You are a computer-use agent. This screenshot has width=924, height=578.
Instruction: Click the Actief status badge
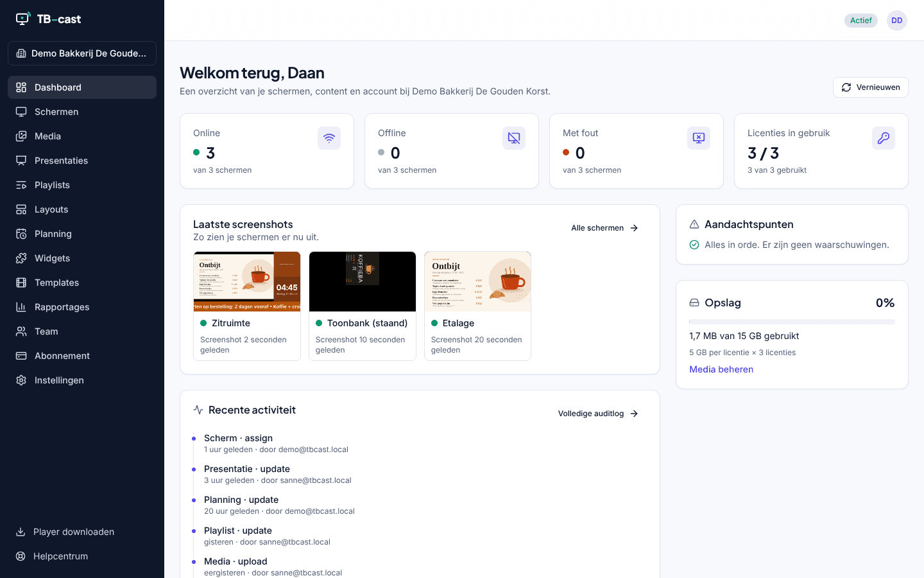[861, 21]
